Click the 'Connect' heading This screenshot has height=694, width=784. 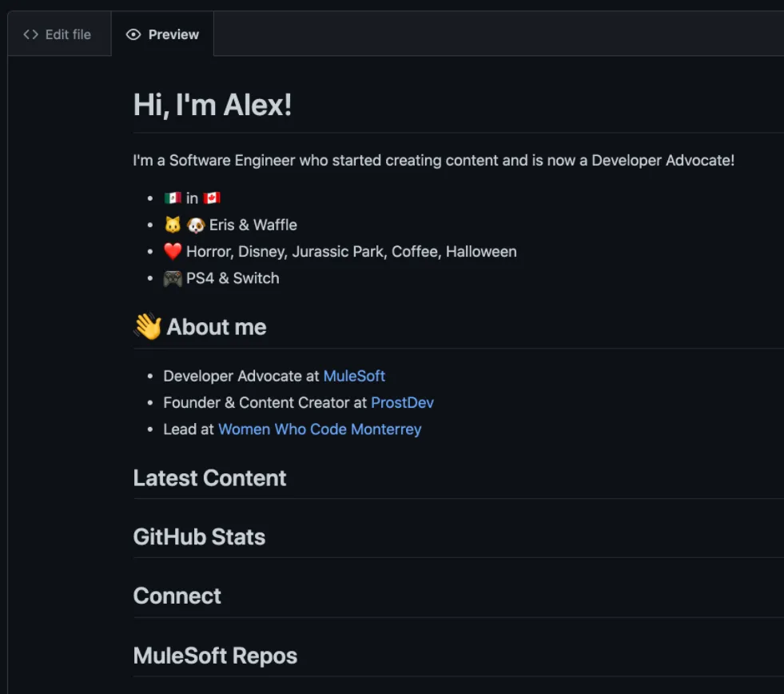coord(177,596)
